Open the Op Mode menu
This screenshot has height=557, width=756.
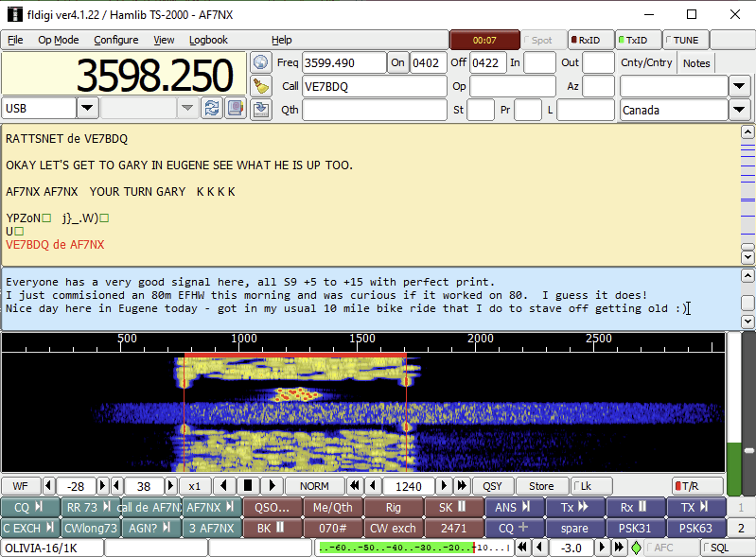pyautogui.click(x=58, y=40)
